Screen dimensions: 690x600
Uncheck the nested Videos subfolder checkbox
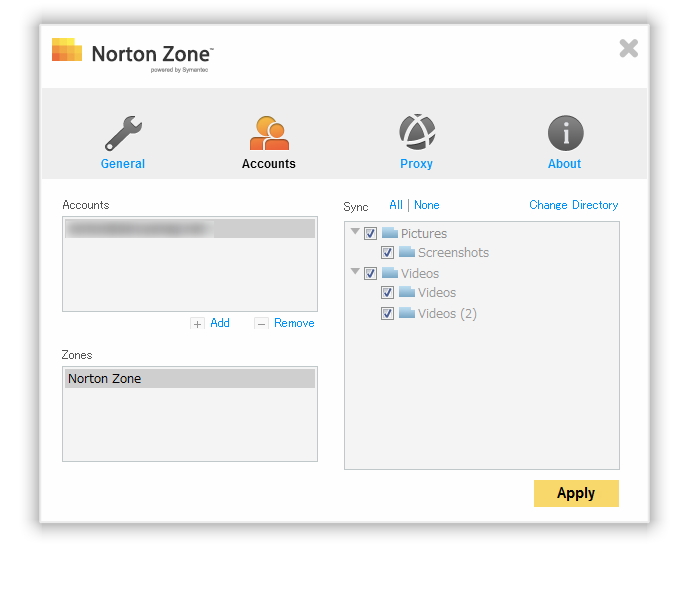tap(387, 292)
